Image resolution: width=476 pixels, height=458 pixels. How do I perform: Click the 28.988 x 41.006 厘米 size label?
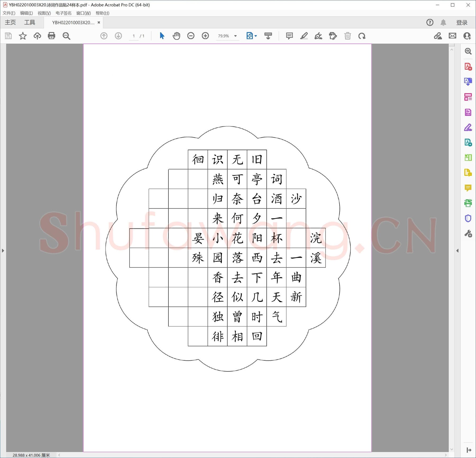31,455
